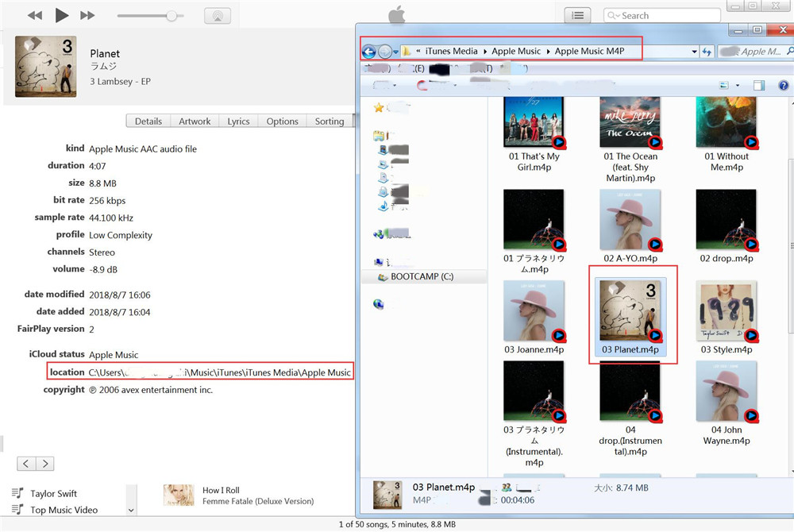This screenshot has width=794, height=532.
Task: Click iTunes Media in the address path
Action: coord(451,51)
